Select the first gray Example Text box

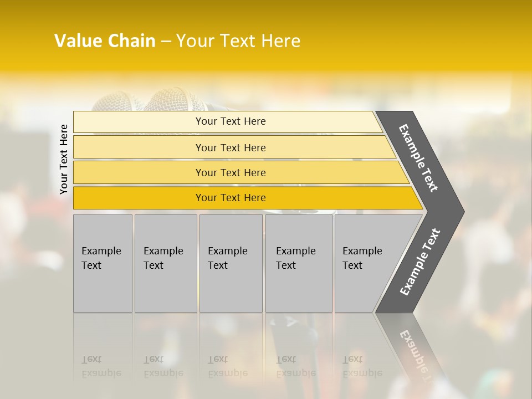point(103,263)
